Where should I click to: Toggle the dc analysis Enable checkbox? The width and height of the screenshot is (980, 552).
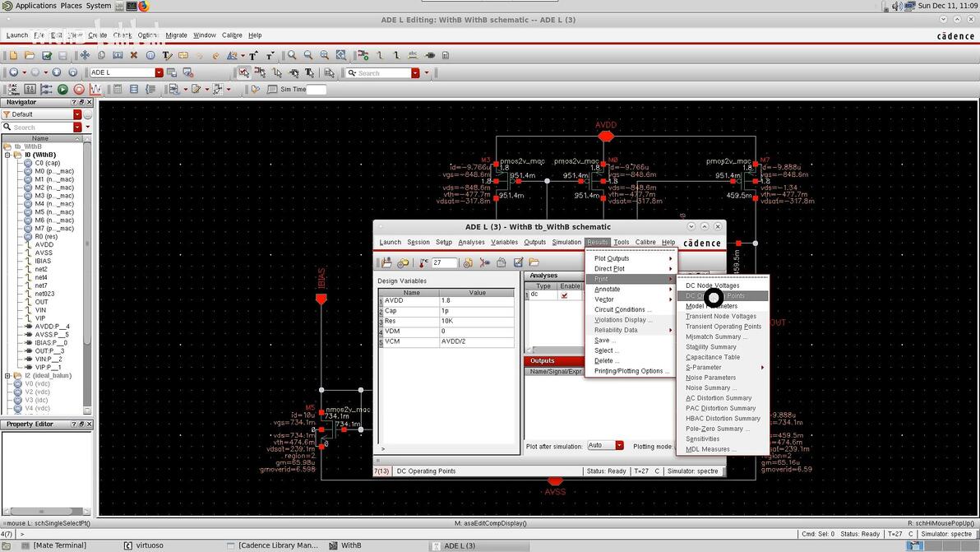coord(564,295)
